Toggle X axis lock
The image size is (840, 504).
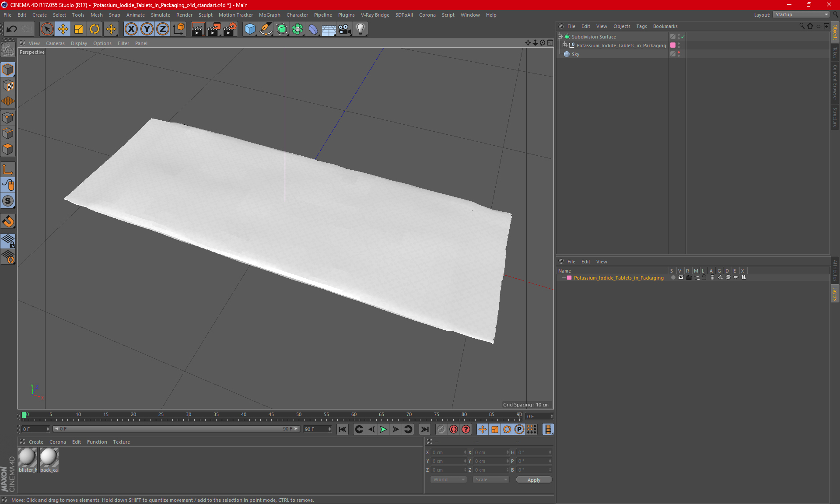131,29
